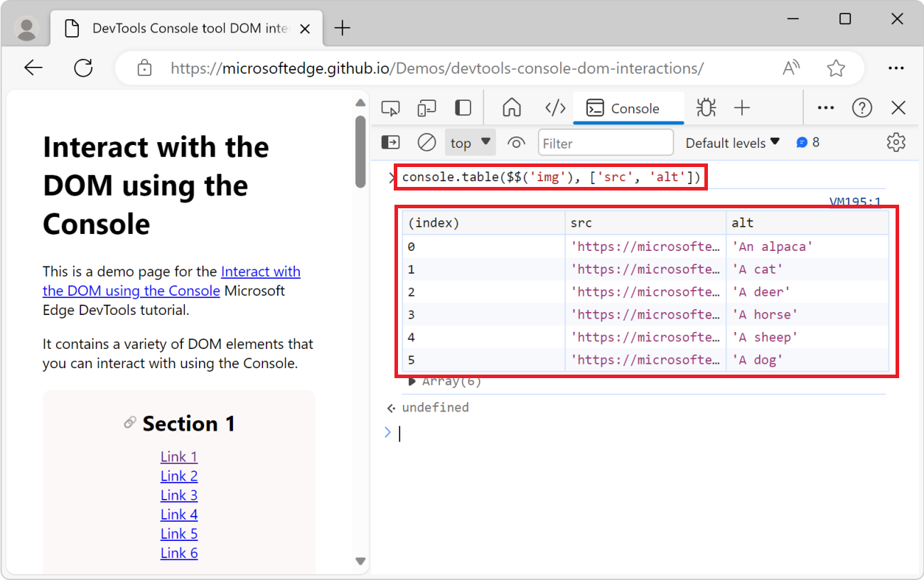Clear the console output
The width and height of the screenshot is (924, 580).
tap(426, 142)
